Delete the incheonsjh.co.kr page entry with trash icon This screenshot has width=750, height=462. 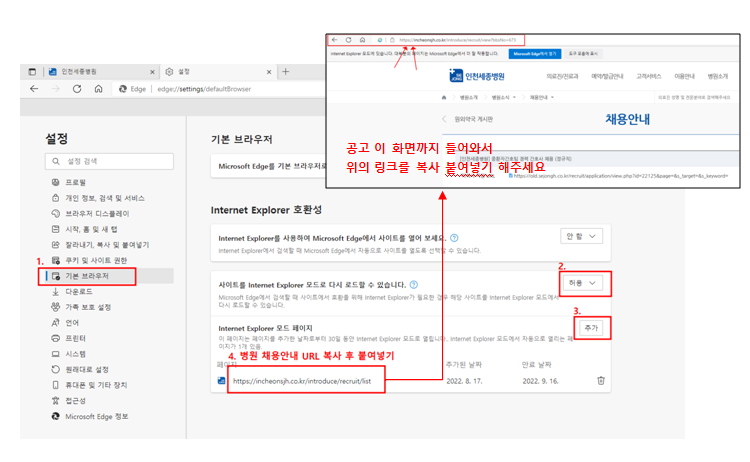click(x=601, y=381)
